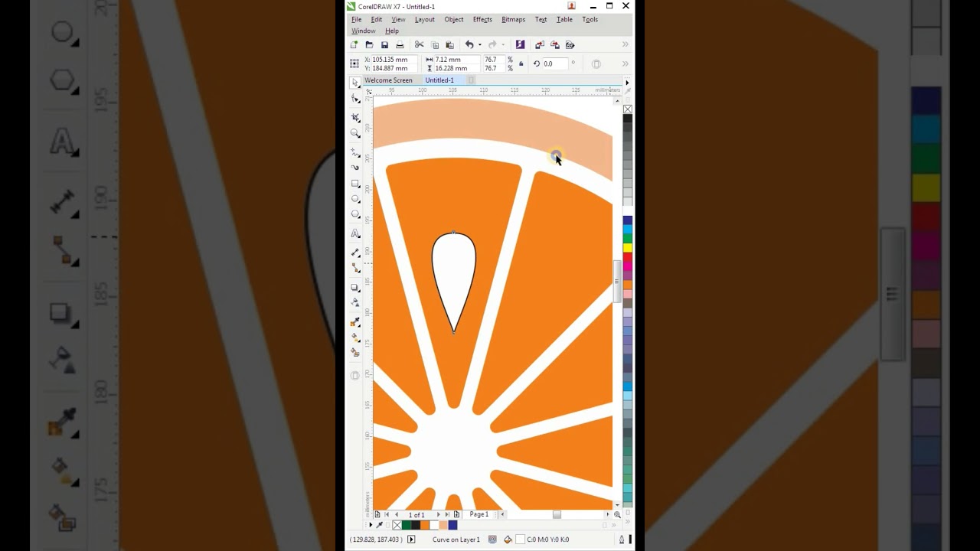Screen dimensions: 980x551
Task: Select the Rectangle tool
Action: tap(355, 184)
